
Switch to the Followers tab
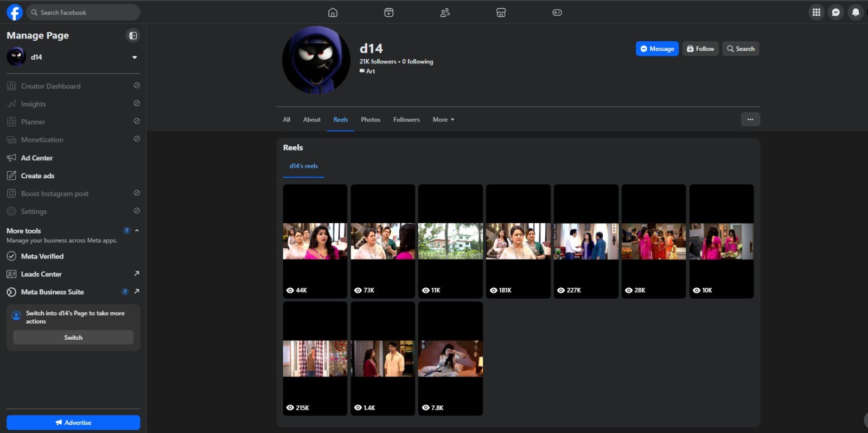point(406,120)
